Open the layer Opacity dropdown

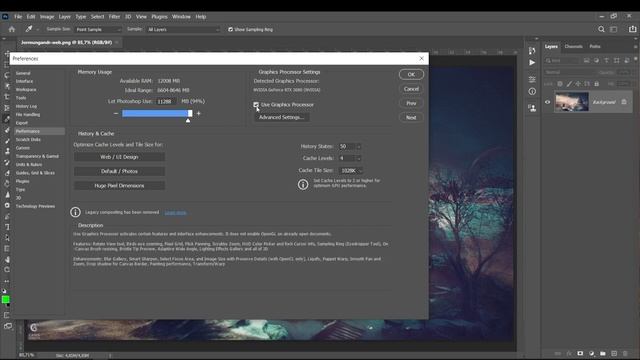click(x=624, y=72)
